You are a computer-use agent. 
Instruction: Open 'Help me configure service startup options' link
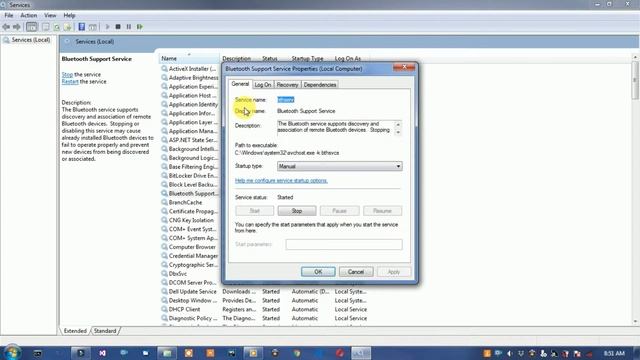click(x=281, y=180)
